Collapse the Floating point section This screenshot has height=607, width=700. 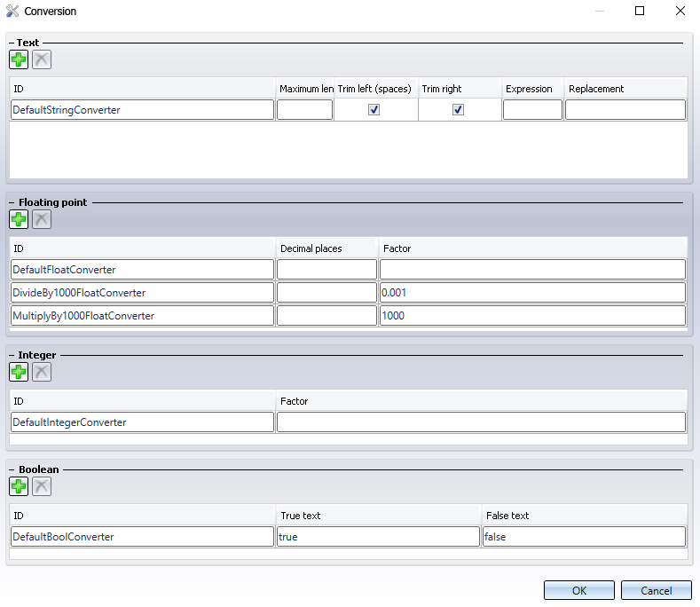click(x=12, y=202)
